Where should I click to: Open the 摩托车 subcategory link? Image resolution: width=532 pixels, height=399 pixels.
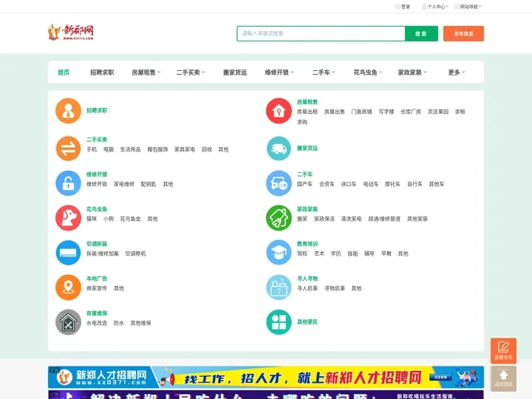[x=393, y=184]
